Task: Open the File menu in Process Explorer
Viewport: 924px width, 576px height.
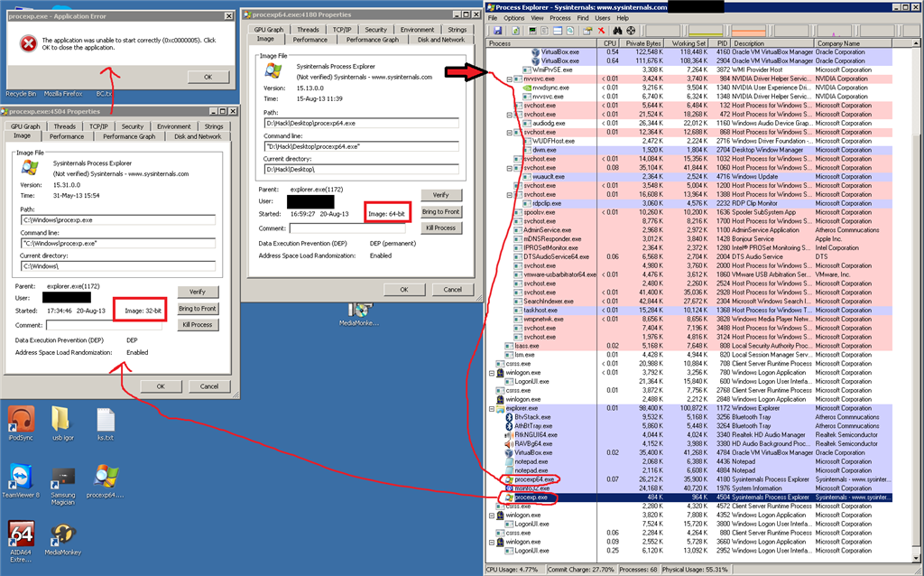Action: (x=493, y=18)
